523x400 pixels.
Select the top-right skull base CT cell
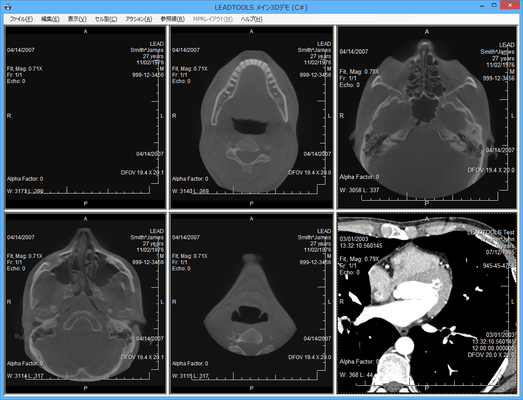(x=427, y=117)
